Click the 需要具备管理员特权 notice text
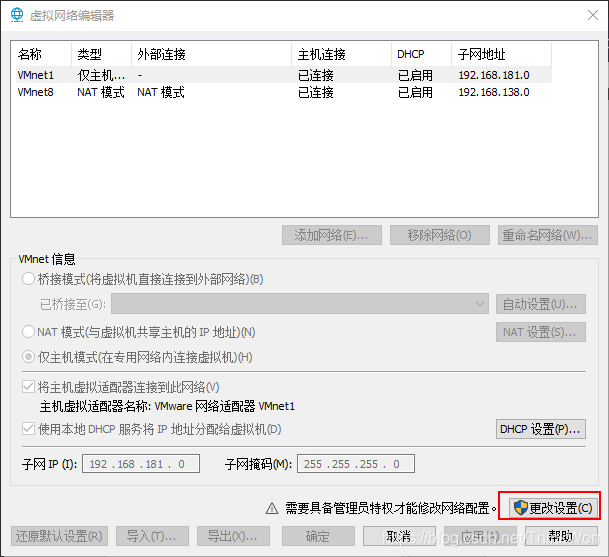The height and width of the screenshot is (557, 609). point(391,508)
